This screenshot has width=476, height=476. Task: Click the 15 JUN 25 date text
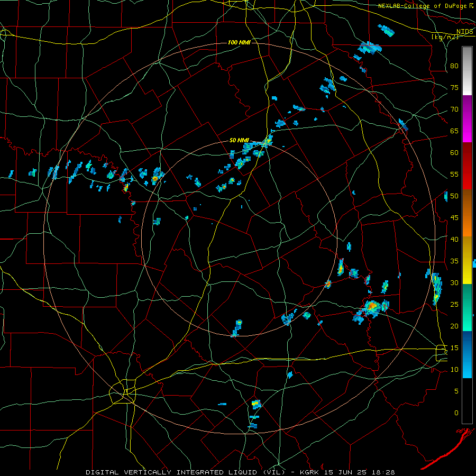click(x=345, y=472)
